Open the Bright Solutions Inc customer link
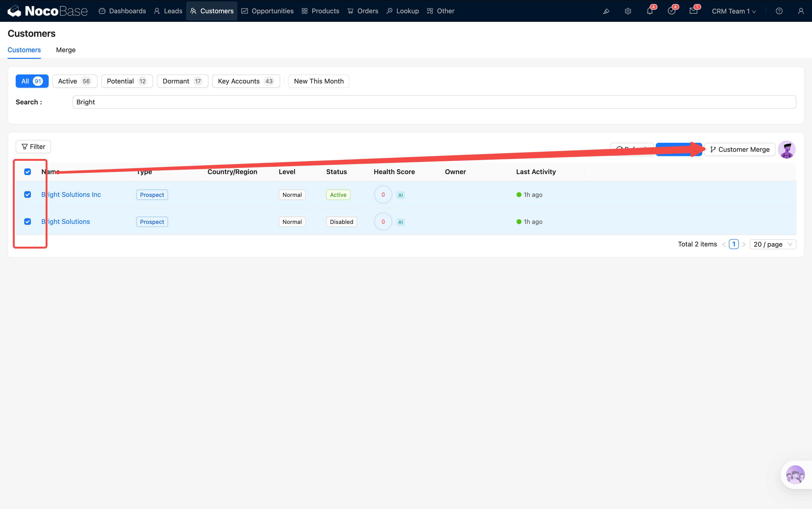 (71, 194)
